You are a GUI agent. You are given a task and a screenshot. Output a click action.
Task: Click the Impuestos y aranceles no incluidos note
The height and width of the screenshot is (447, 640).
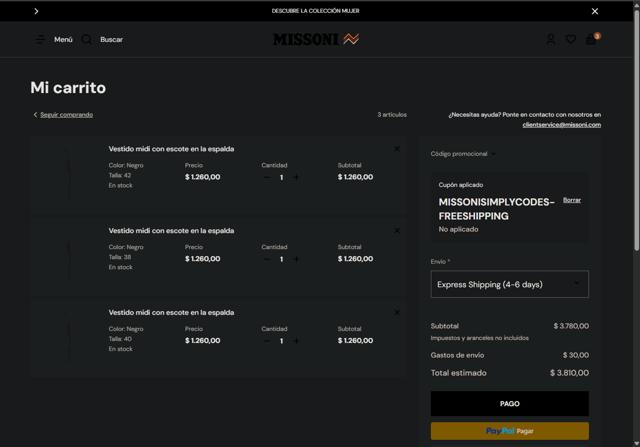pyautogui.click(x=480, y=338)
